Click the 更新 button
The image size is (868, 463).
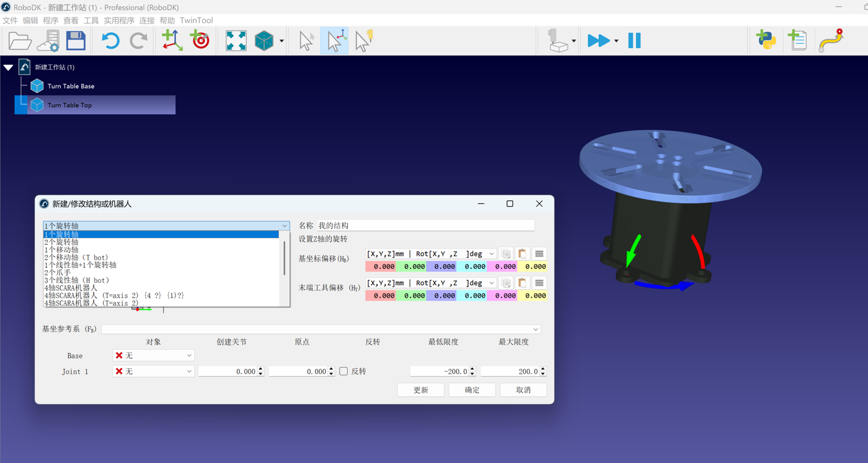[421, 390]
